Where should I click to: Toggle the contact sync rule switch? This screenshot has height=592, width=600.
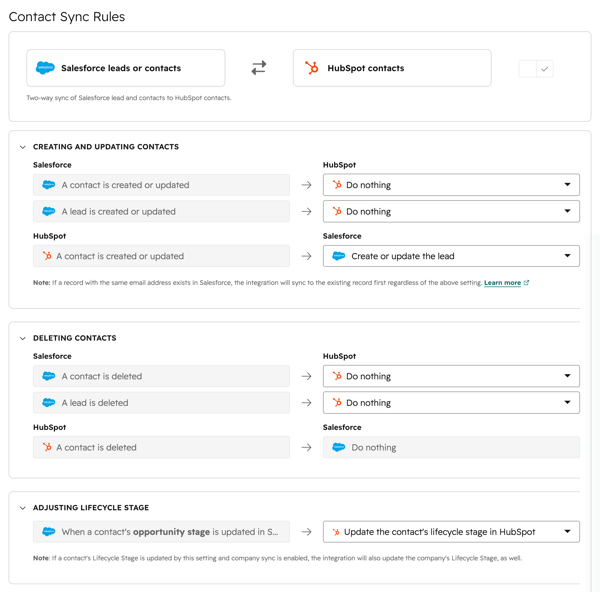pyautogui.click(x=536, y=69)
